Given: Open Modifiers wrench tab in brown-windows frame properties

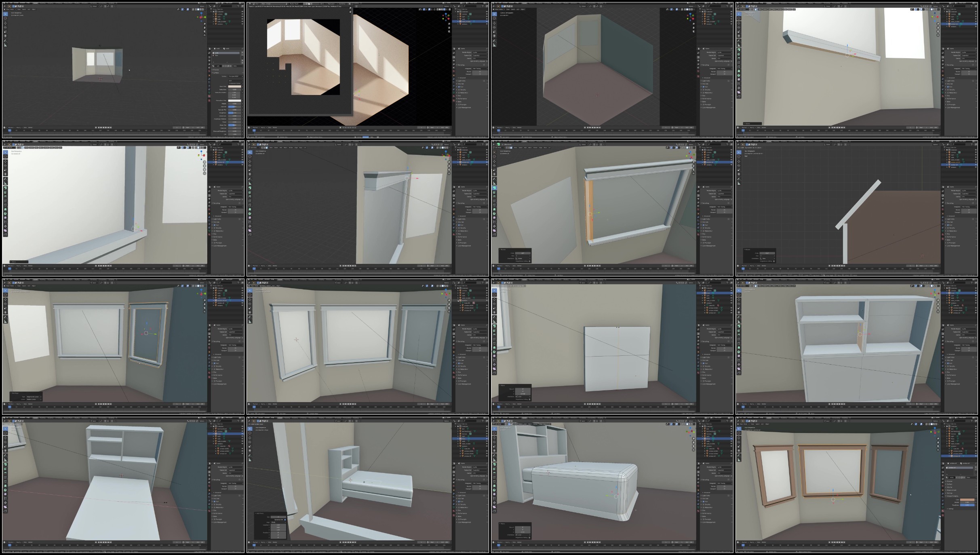Looking at the screenshot, I should tap(943, 494).
